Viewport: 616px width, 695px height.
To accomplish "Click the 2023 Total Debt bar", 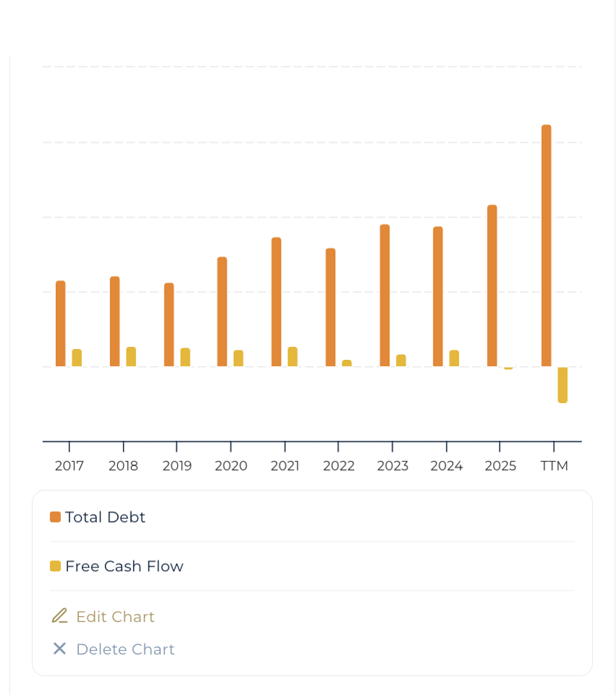I will click(385, 295).
